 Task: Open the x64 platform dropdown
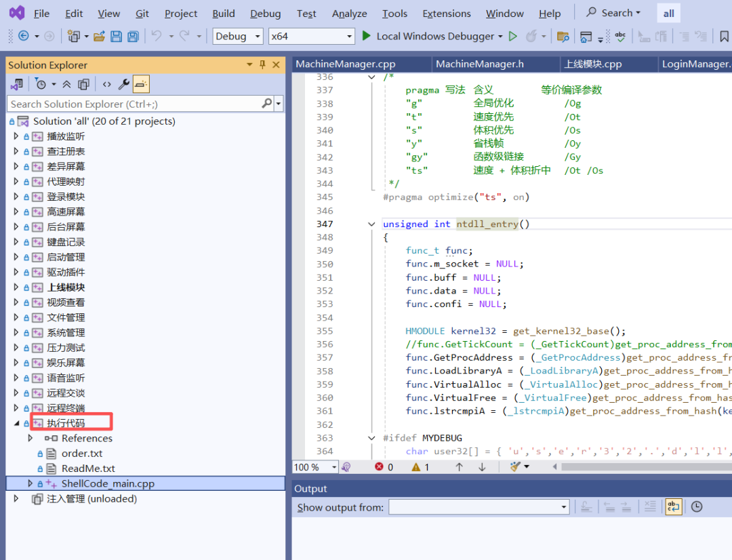pos(312,37)
